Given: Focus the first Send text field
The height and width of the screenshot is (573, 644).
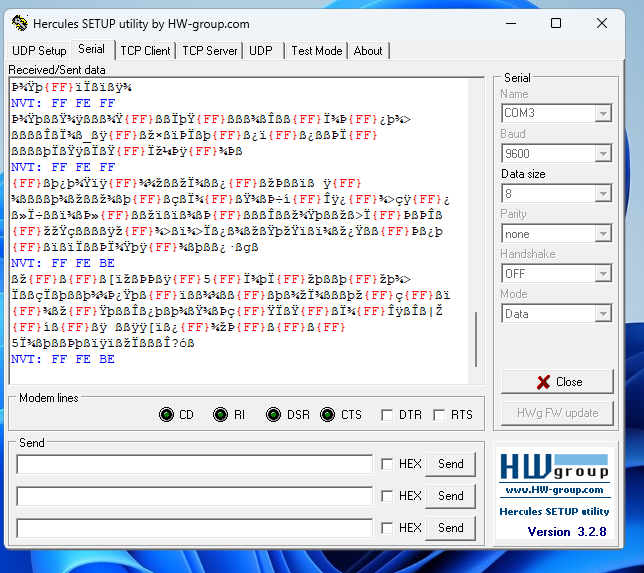Looking at the screenshot, I should tap(195, 464).
